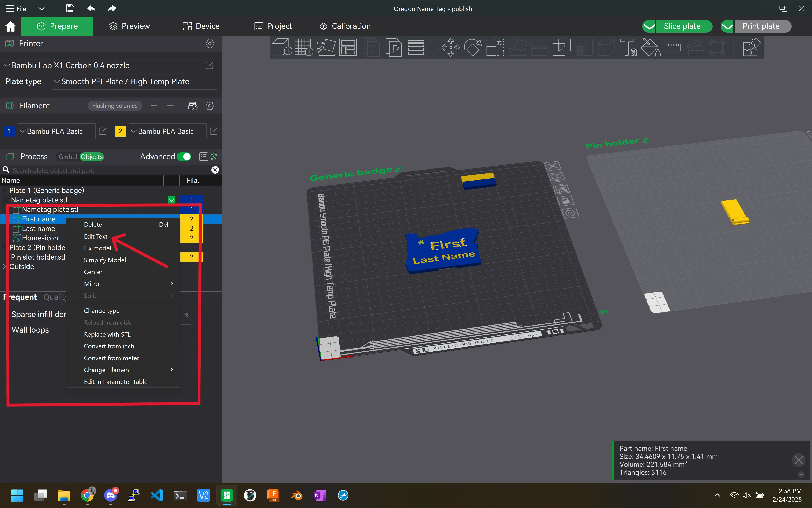Expand the Outside tree node
812x508 pixels.
point(4,266)
